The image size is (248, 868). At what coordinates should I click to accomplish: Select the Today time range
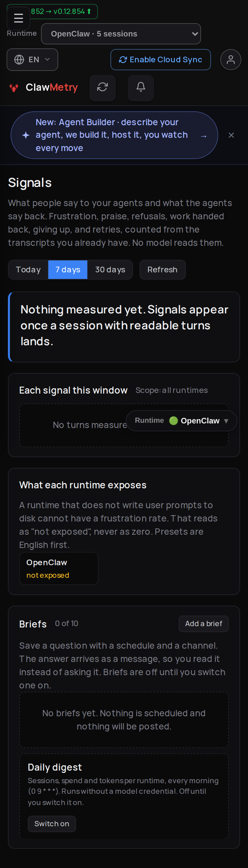28,270
